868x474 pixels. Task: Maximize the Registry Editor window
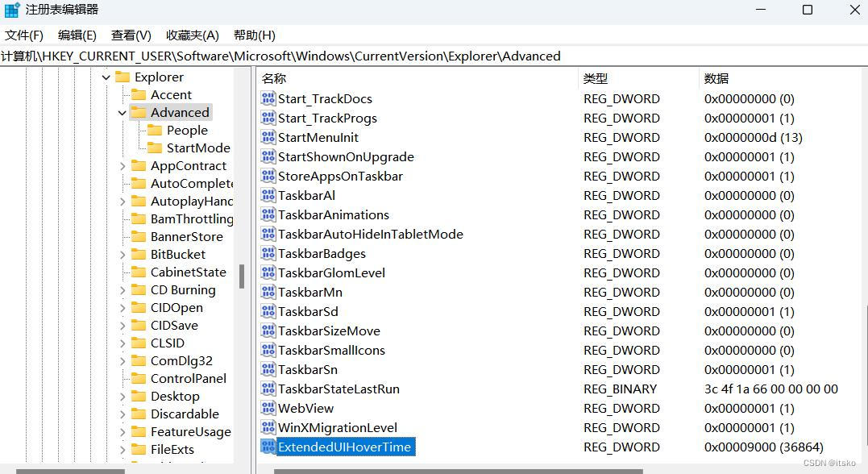808,10
